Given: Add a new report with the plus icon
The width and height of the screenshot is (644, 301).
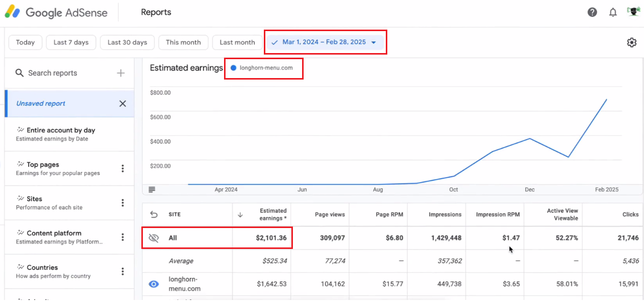Looking at the screenshot, I should pos(120,73).
